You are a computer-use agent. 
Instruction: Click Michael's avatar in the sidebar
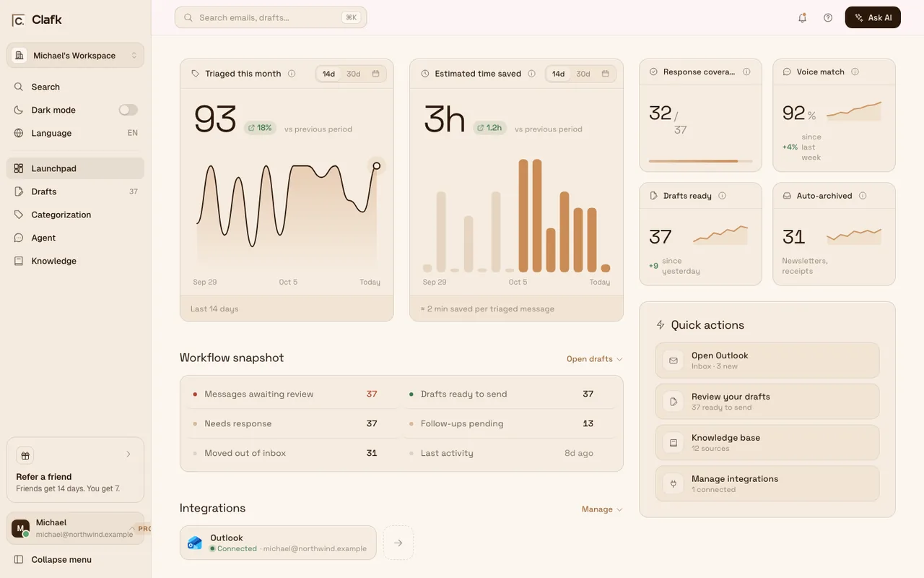pyautogui.click(x=21, y=529)
